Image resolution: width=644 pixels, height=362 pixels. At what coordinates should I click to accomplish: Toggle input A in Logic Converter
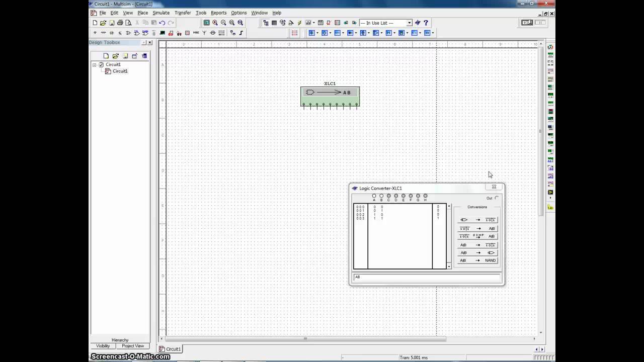tap(374, 196)
